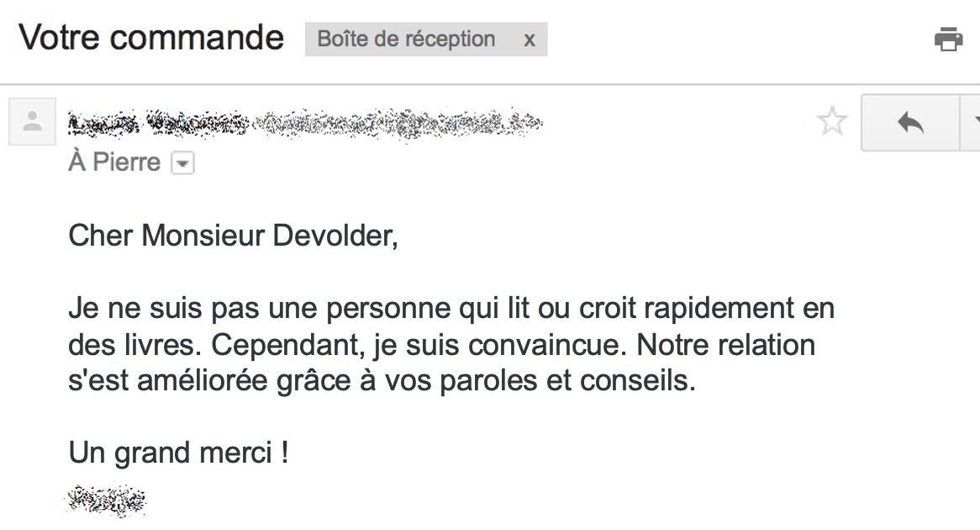Click the word Cependant in the body
Viewport: 980px width, 530px height.
[288, 346]
